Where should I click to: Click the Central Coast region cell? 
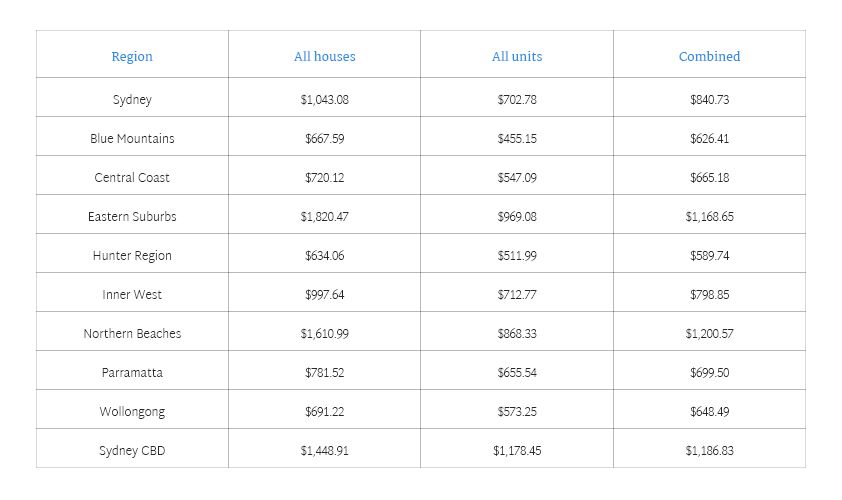(132, 178)
